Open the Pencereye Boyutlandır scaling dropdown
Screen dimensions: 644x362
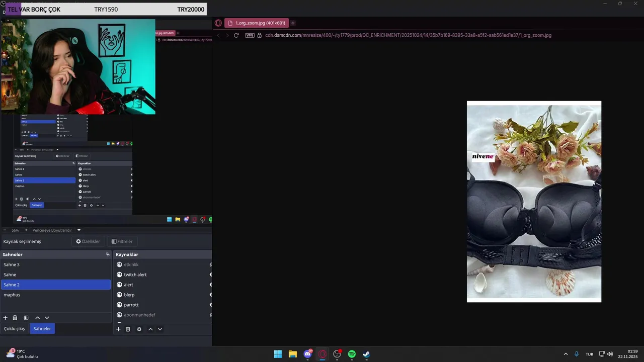tap(56, 230)
